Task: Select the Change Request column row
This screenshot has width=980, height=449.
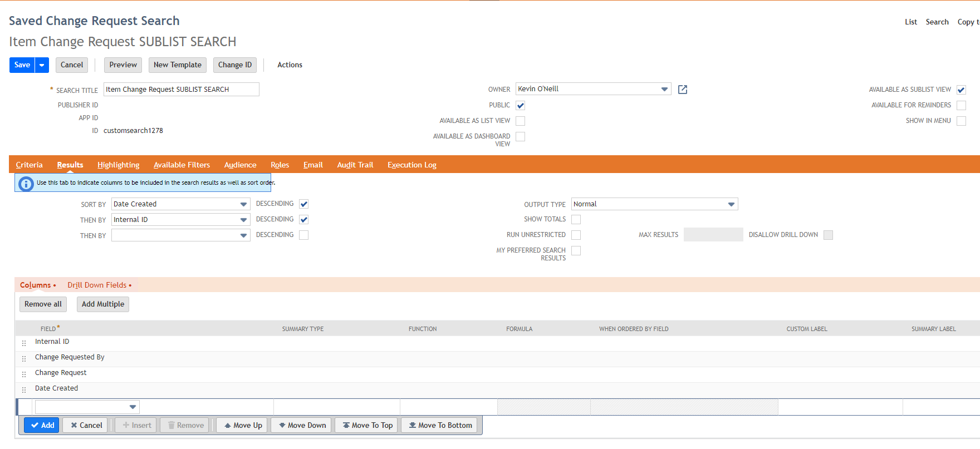Action: (x=498, y=373)
